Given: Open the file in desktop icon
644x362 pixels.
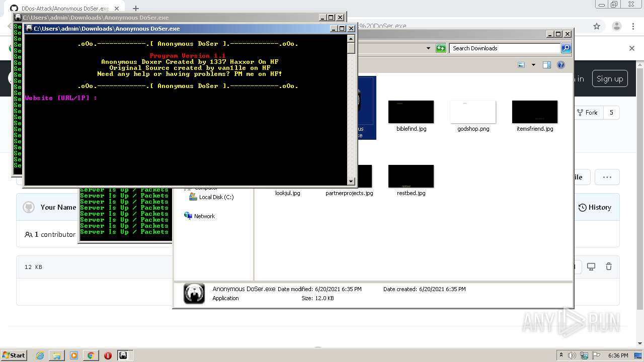Looking at the screenshot, I should (x=591, y=266).
